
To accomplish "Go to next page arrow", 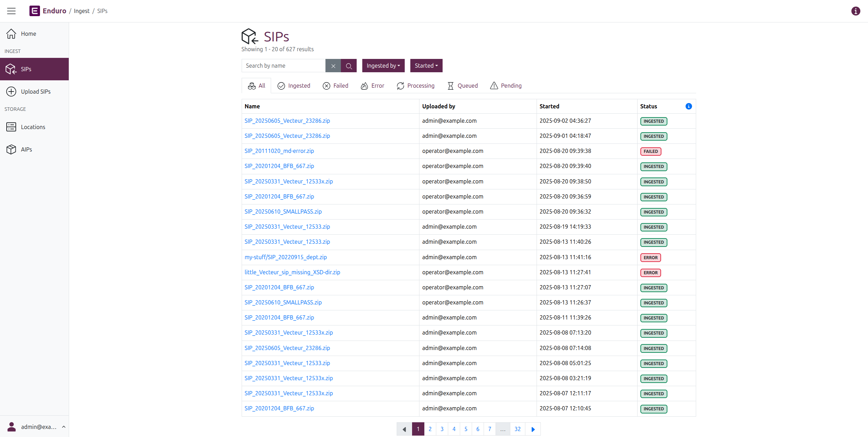I will point(533,429).
